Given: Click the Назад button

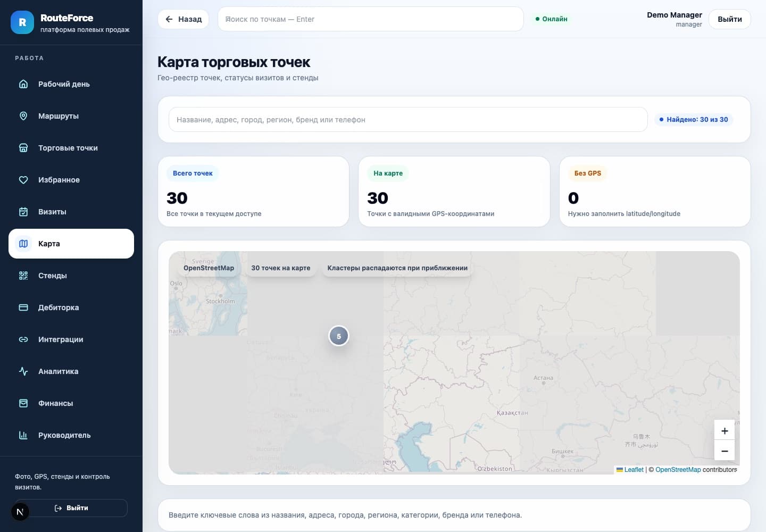Looking at the screenshot, I should [184, 19].
